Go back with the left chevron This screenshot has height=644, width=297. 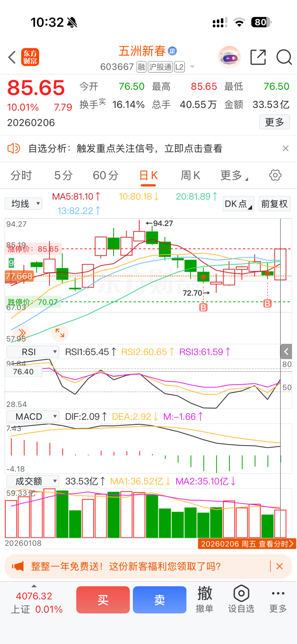click(12, 57)
